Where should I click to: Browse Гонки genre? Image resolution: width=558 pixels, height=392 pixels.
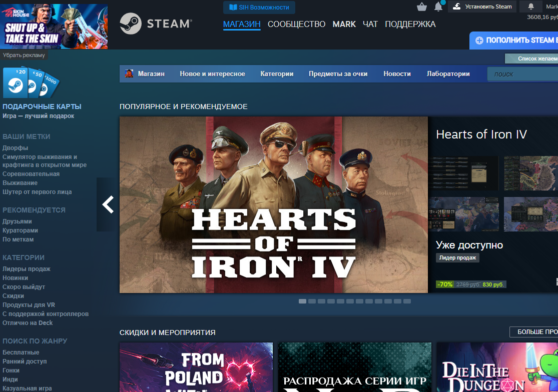[x=11, y=370]
